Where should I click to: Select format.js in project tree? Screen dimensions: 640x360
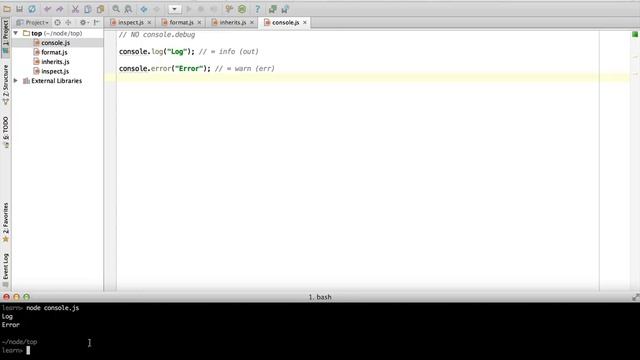54,52
